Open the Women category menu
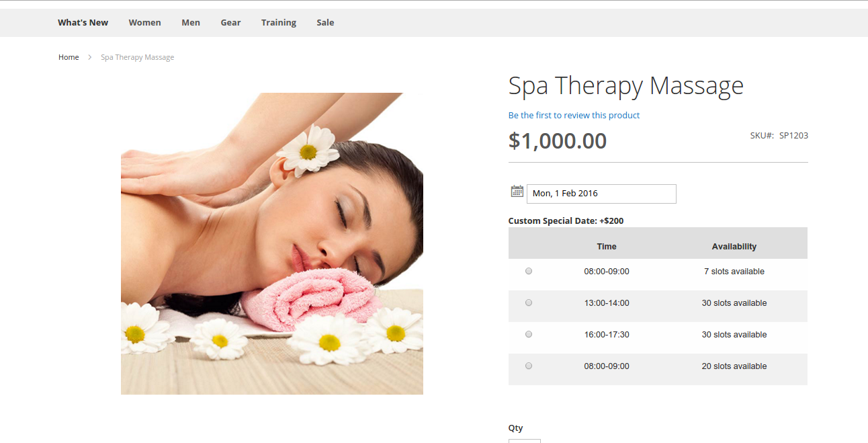 point(144,22)
